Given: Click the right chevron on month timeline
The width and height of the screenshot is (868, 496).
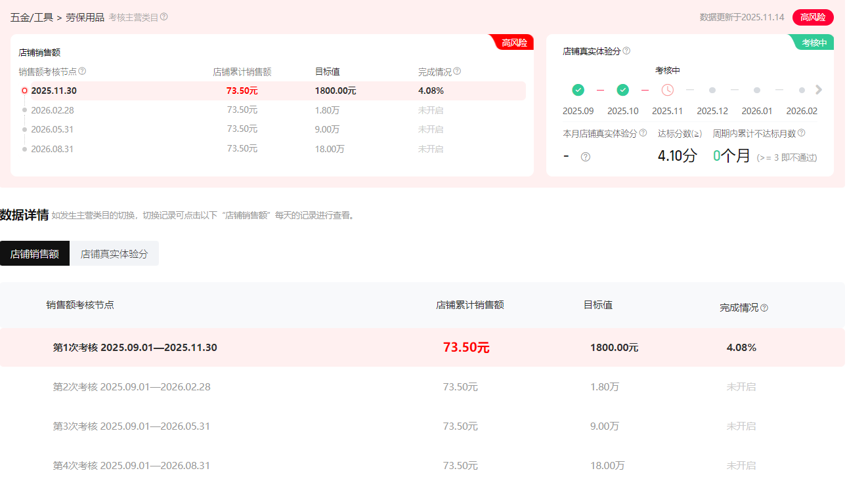Looking at the screenshot, I should coord(819,90).
